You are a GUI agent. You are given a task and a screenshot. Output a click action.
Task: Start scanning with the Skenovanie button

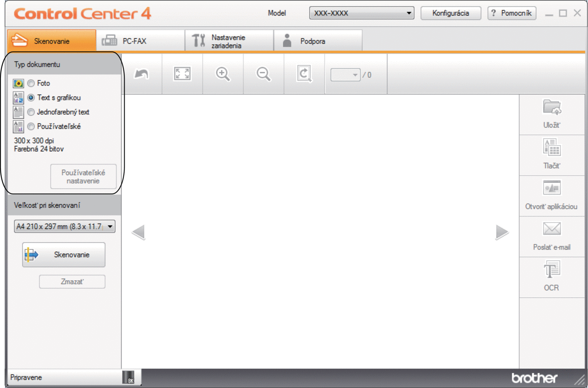63,255
